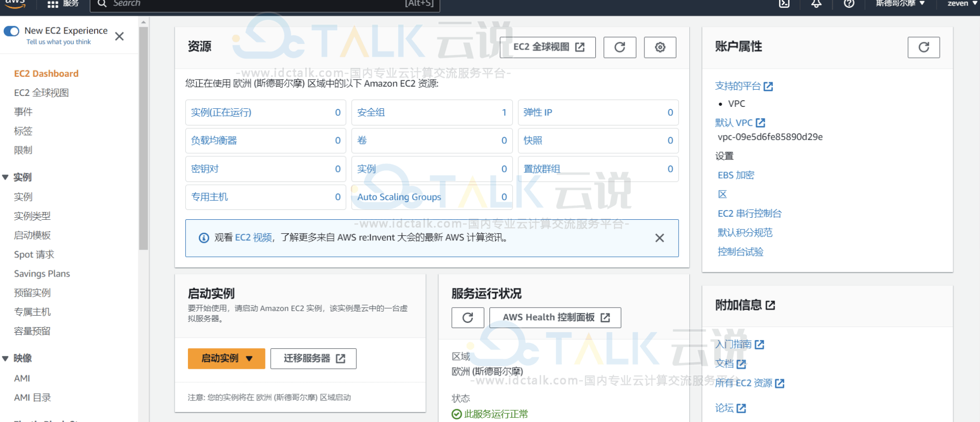Dismiss the New EC2 Experience banner

click(119, 36)
